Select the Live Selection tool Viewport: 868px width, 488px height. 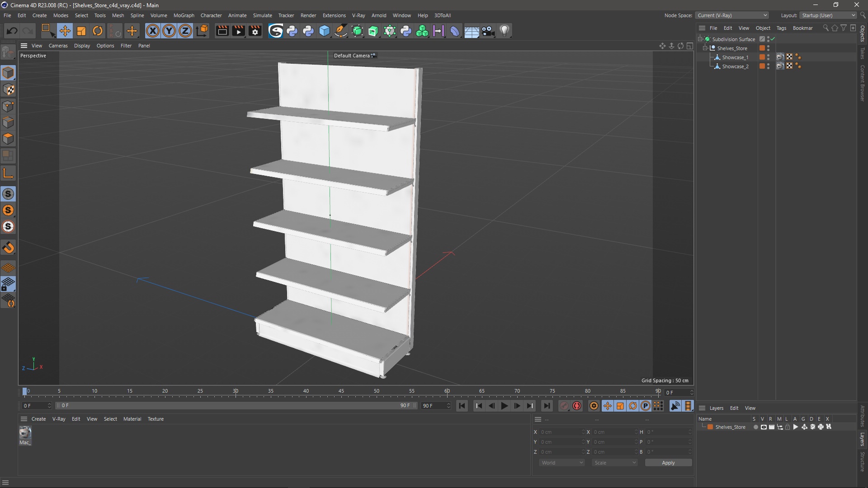[x=47, y=31]
